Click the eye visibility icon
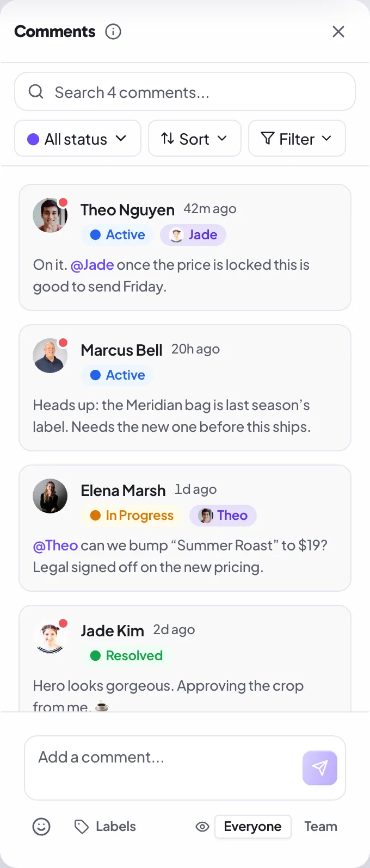Image resolution: width=370 pixels, height=868 pixels. (202, 827)
